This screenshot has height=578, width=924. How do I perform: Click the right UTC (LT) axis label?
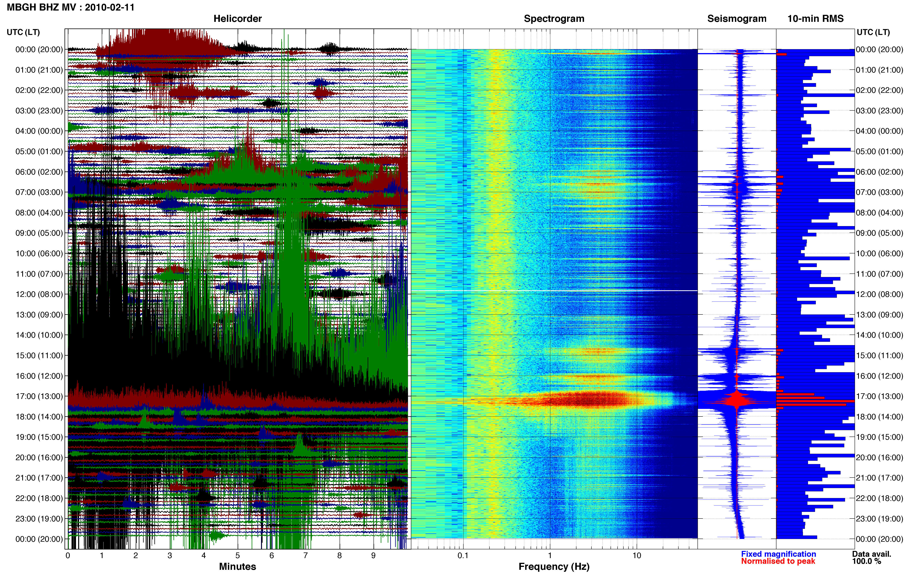pyautogui.click(x=873, y=32)
